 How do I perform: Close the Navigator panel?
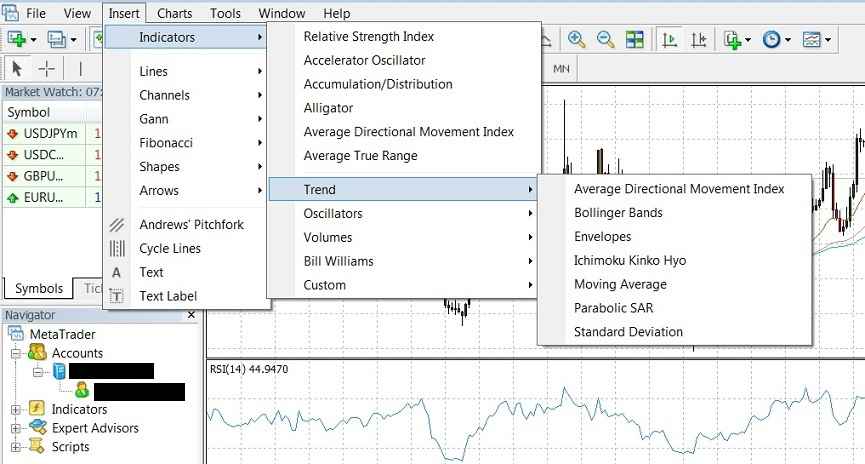click(192, 315)
